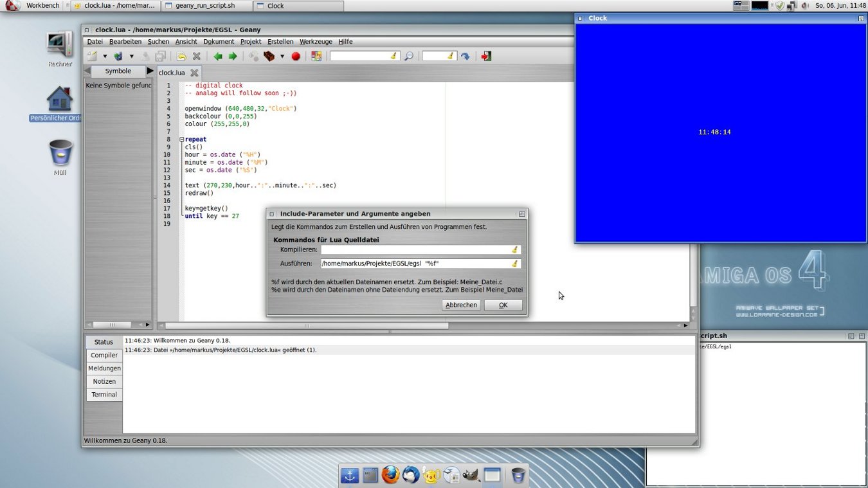The height and width of the screenshot is (488, 868).
Task: Click the Close file X toolbar icon
Action: point(197,57)
